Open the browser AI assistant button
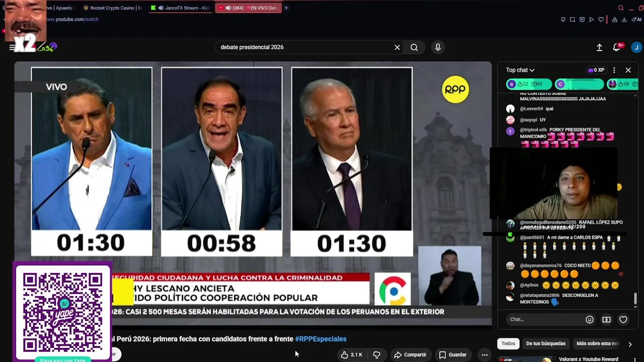This screenshot has height=362, width=644. pos(636,20)
